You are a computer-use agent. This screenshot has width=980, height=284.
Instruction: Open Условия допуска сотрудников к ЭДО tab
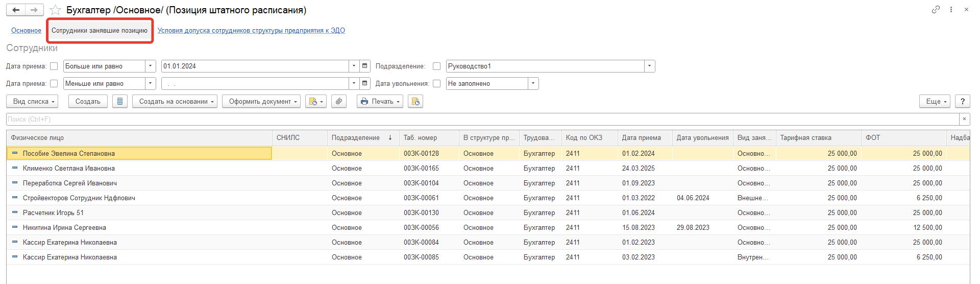tap(251, 31)
